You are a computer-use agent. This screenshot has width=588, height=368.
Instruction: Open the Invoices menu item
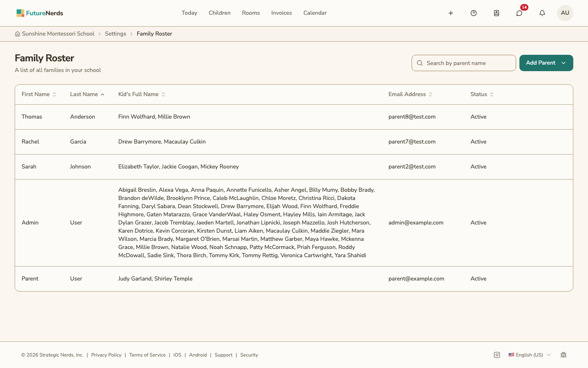coord(281,13)
